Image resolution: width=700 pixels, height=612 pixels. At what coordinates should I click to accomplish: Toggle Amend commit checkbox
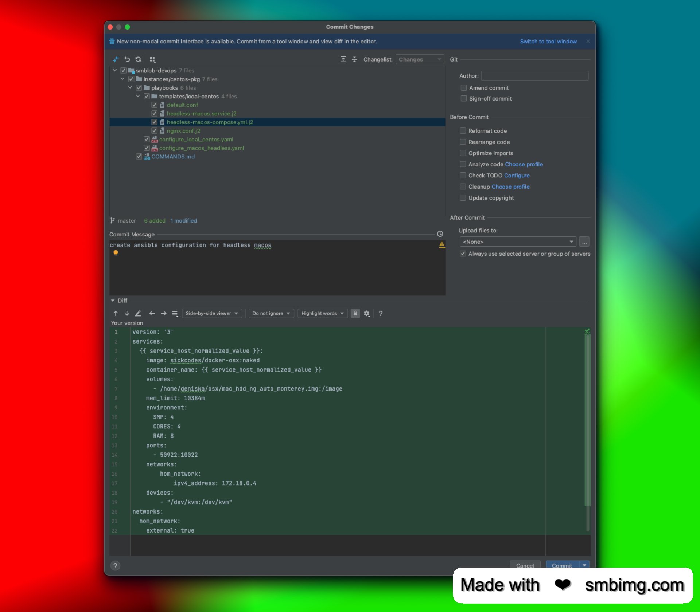click(x=464, y=87)
